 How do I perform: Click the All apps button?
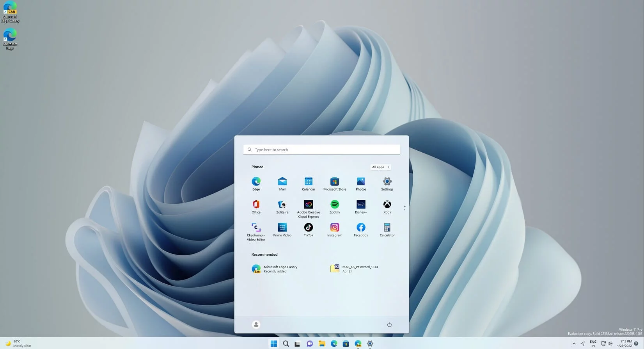(x=380, y=167)
